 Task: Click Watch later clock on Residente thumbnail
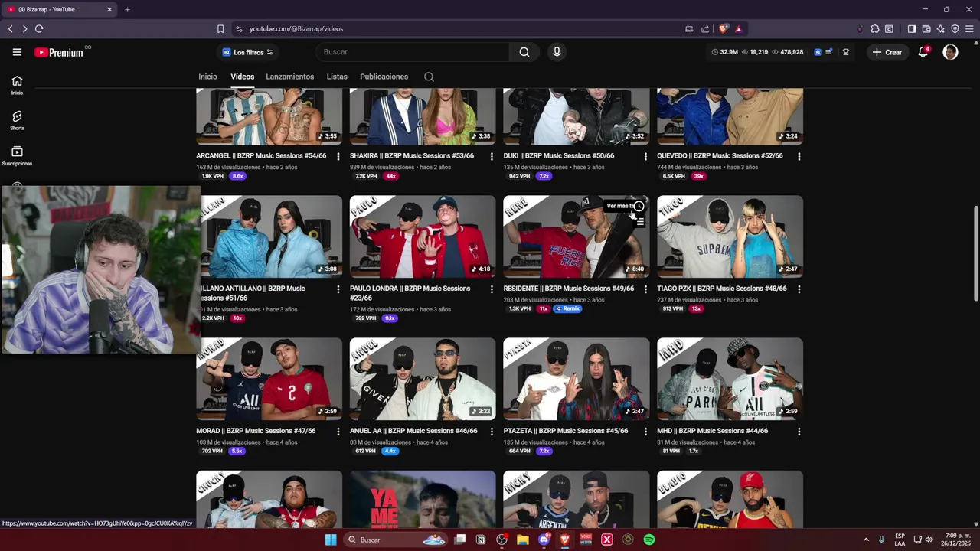[639, 206]
